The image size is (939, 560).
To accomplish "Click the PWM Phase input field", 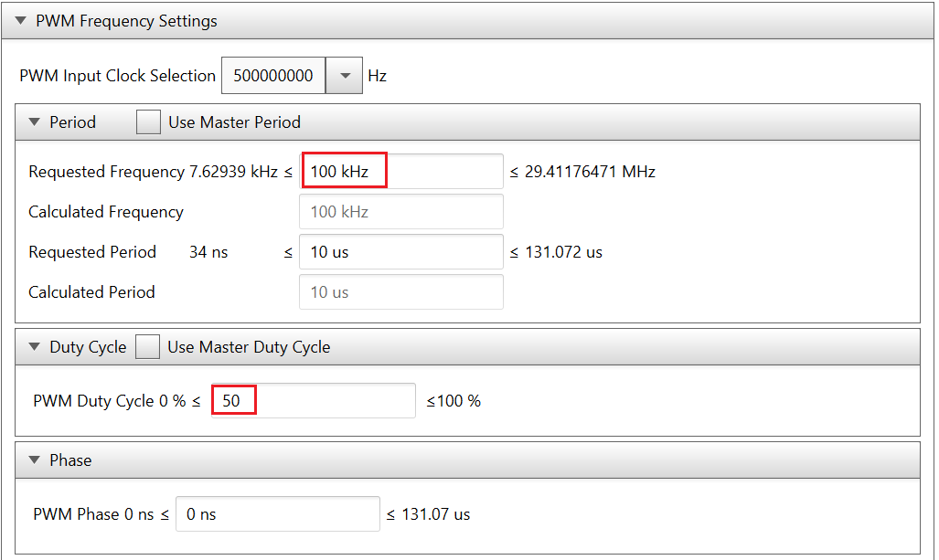I will [277, 514].
